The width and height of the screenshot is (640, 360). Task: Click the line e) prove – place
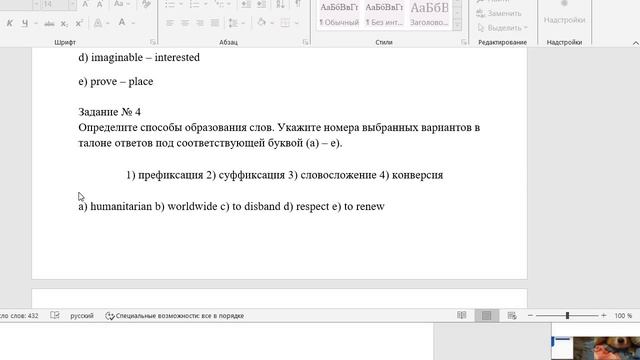(116, 81)
